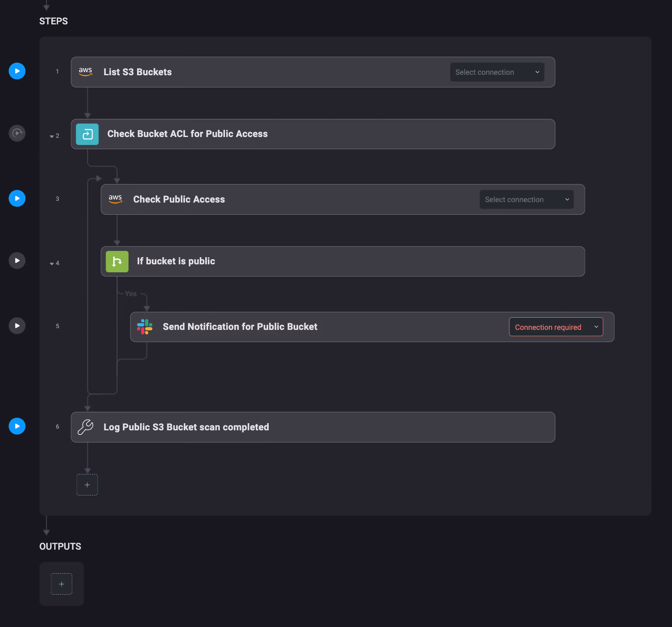Click the loop run icon beside step 2
Image resolution: width=672 pixels, height=627 pixels.
point(17,133)
